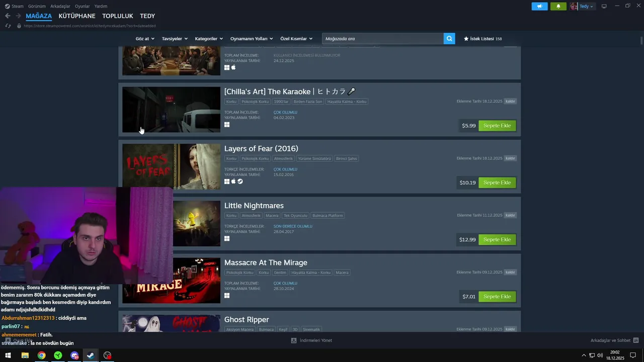Switch to the KÜTÜPHANE tab
The height and width of the screenshot is (362, 644).
(x=77, y=16)
